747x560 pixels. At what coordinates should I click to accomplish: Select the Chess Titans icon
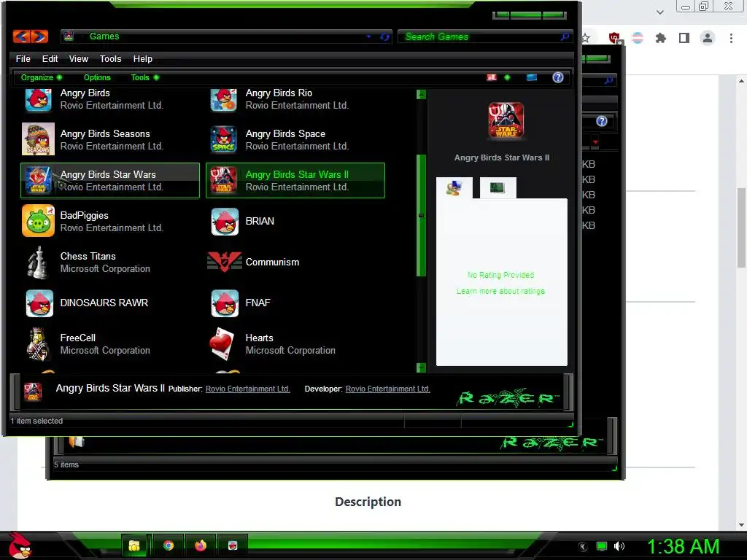click(38, 262)
